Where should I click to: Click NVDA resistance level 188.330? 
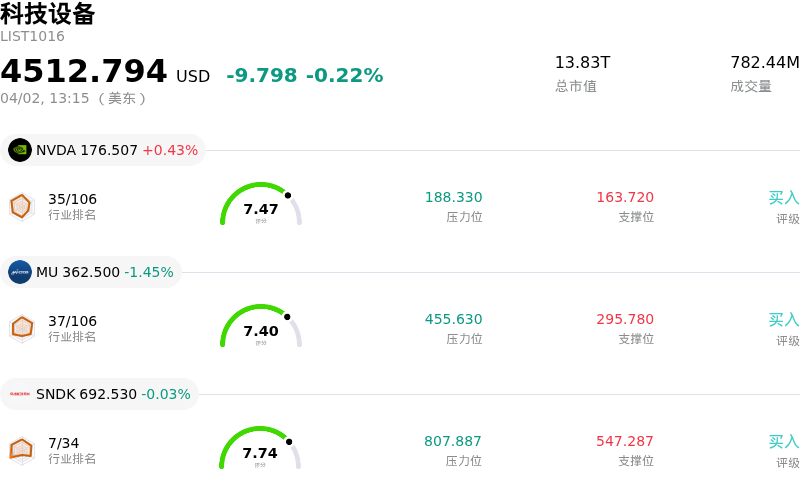(453, 198)
